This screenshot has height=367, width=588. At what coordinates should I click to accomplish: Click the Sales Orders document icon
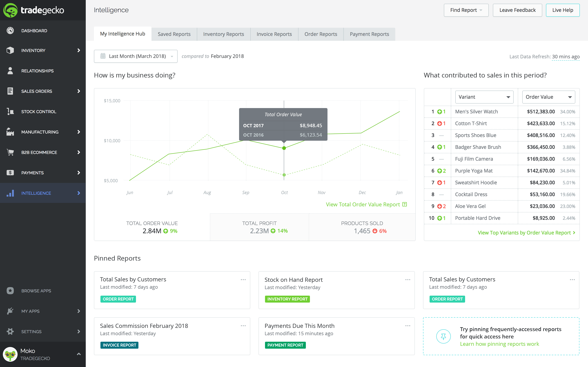pos(10,91)
